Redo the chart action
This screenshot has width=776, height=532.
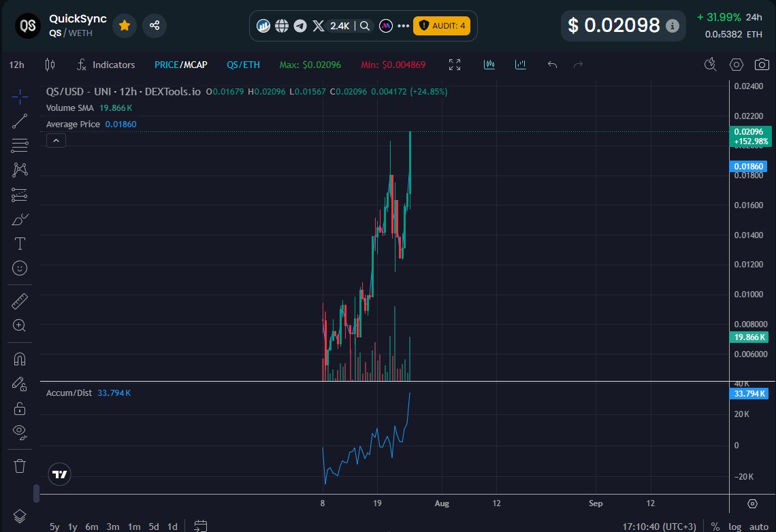click(x=578, y=65)
